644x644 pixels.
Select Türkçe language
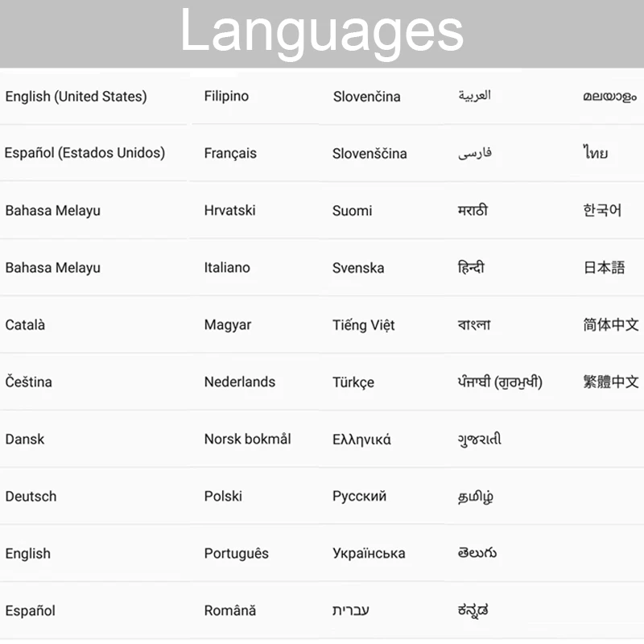(x=353, y=382)
